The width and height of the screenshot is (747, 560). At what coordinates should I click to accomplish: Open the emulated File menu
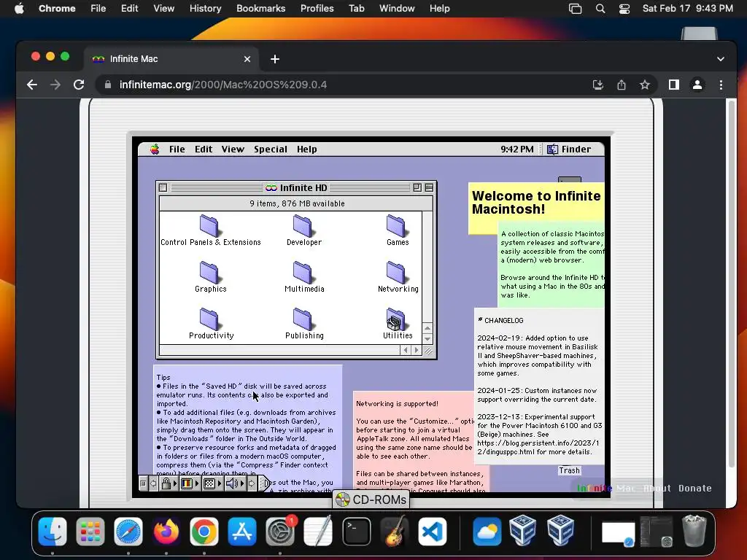click(177, 149)
